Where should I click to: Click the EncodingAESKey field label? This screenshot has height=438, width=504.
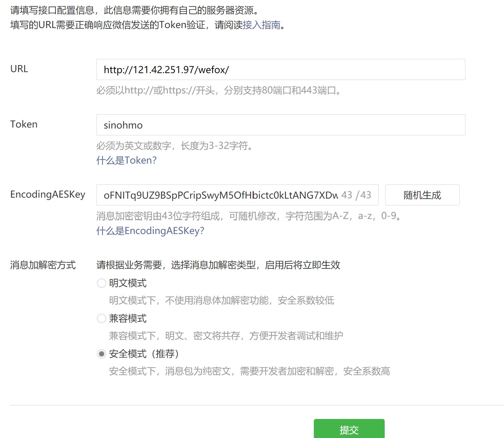click(48, 194)
